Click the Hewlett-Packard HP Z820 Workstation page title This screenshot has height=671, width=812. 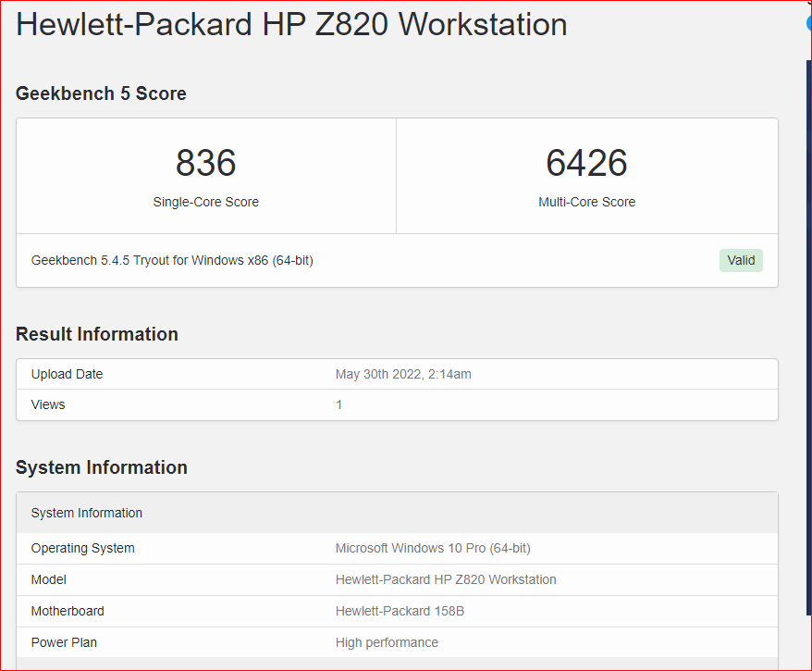point(291,24)
